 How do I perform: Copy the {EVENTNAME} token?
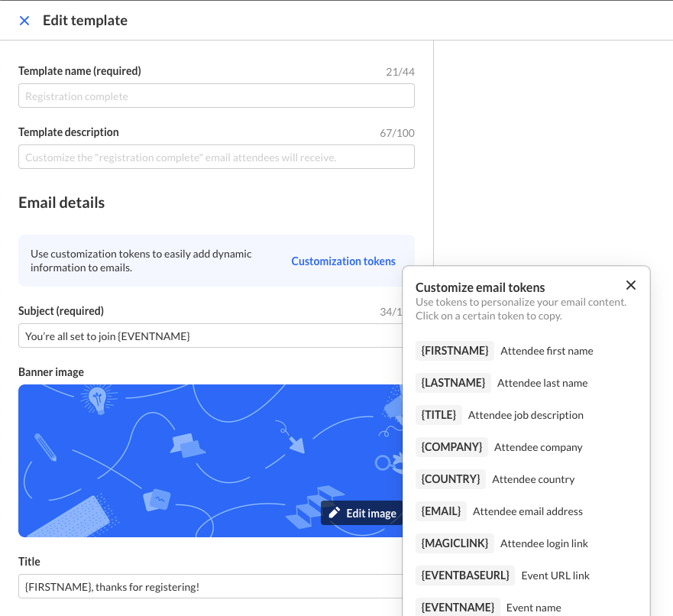pyautogui.click(x=458, y=607)
